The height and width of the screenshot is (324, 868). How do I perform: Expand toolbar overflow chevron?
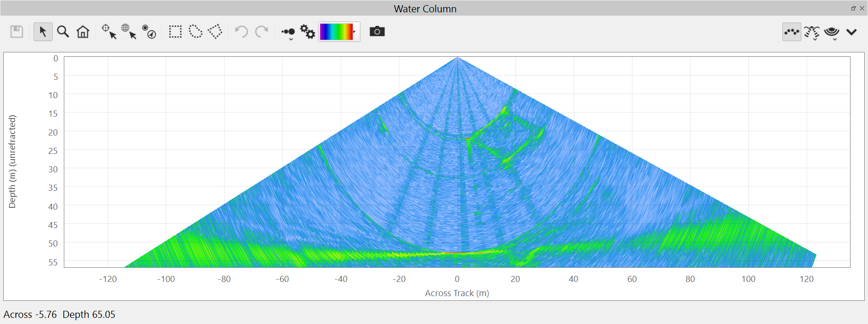click(851, 32)
